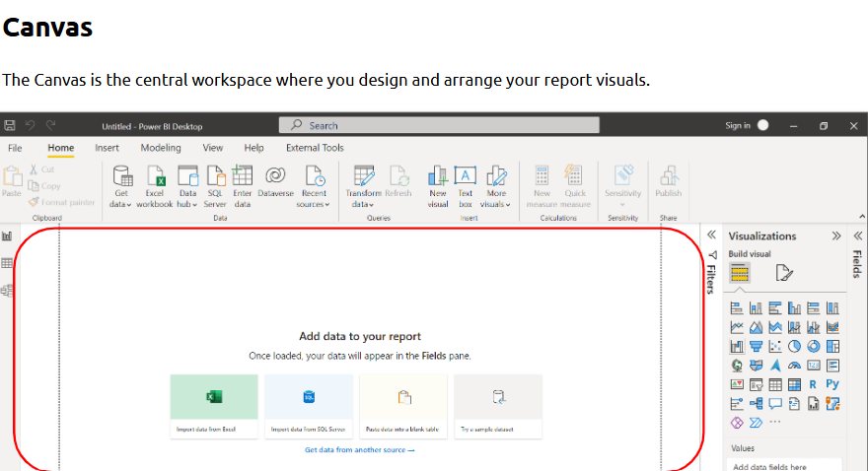
Task: Select the Map globe visual
Action: coord(737,366)
